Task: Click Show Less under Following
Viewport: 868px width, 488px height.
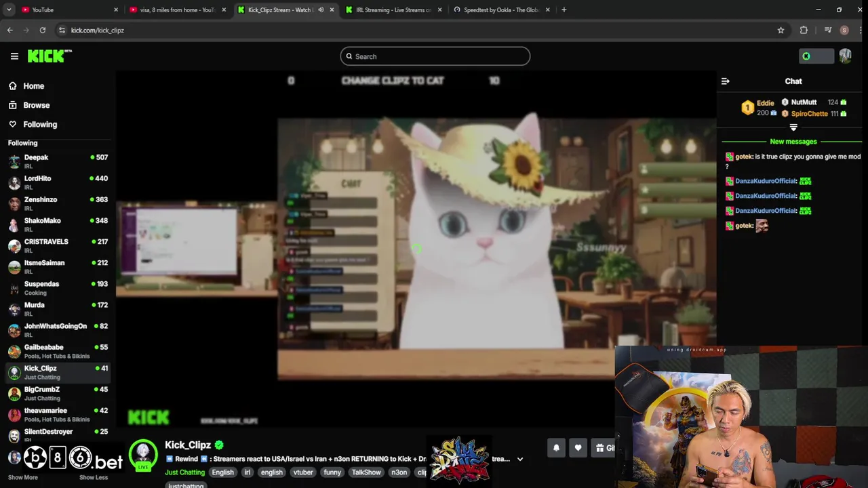Action: [94, 477]
